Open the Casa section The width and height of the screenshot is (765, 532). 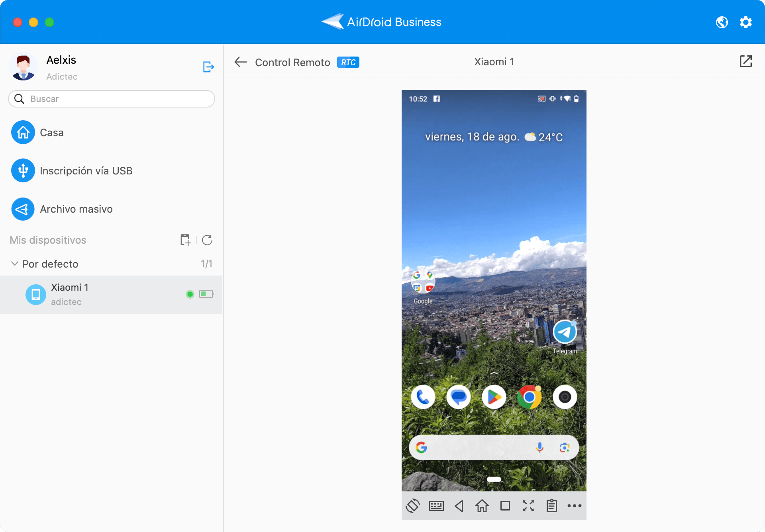click(x=23, y=132)
